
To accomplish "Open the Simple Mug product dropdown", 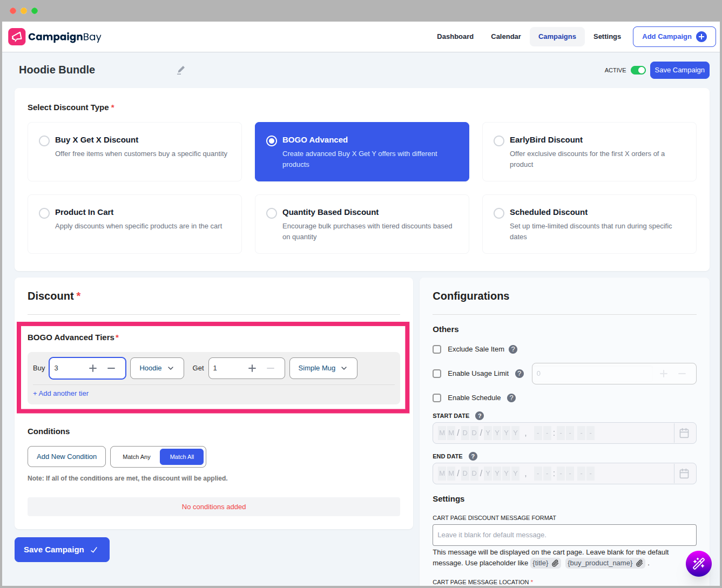I will click(x=323, y=368).
